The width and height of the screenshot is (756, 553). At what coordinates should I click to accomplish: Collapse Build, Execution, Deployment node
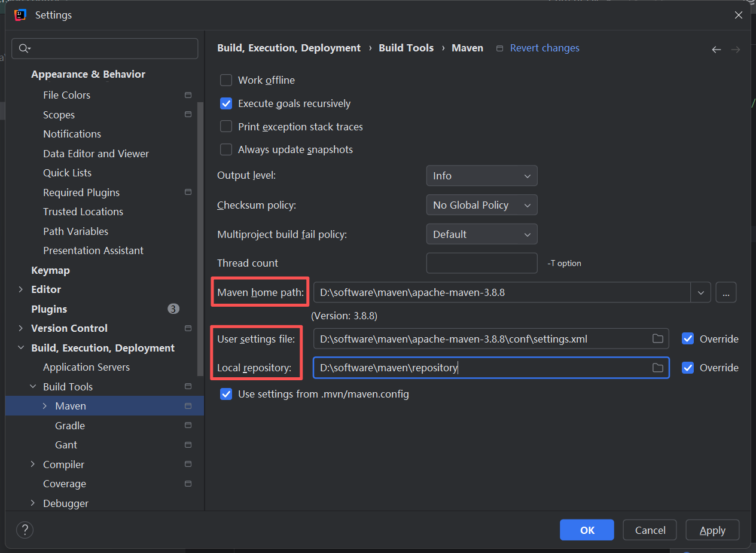pyautogui.click(x=21, y=348)
